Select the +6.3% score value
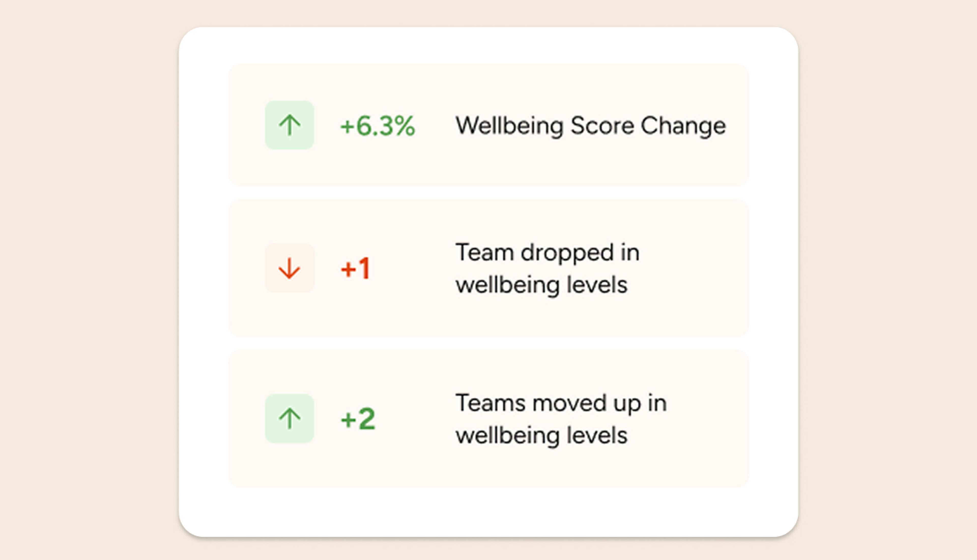The image size is (977, 560). tap(378, 126)
